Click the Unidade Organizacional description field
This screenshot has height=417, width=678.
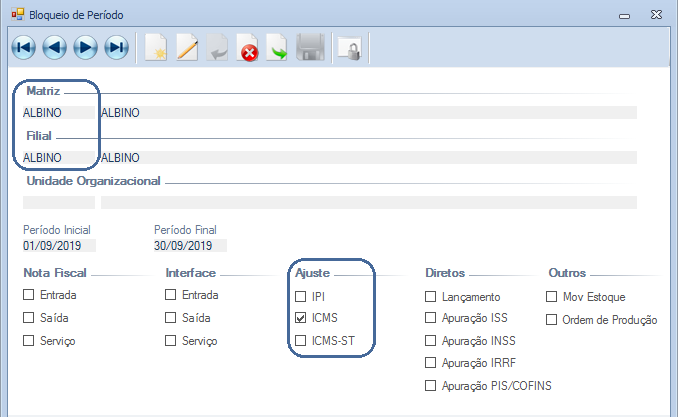[x=369, y=202]
